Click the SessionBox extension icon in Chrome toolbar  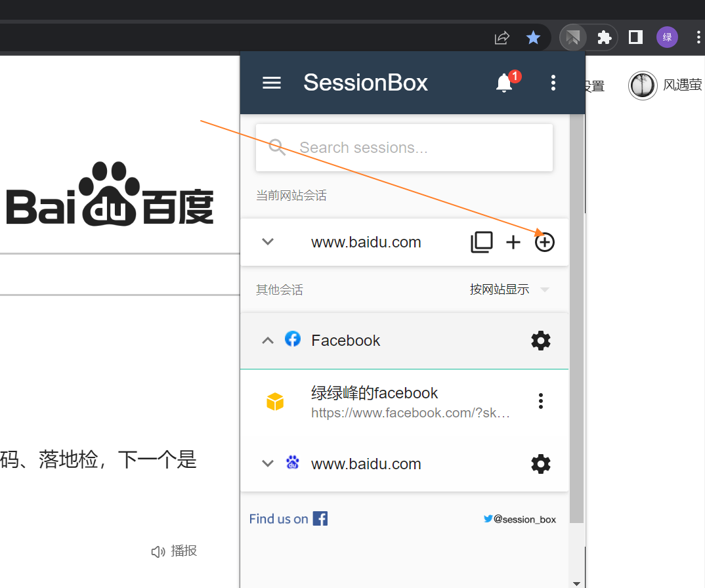pyautogui.click(x=572, y=37)
